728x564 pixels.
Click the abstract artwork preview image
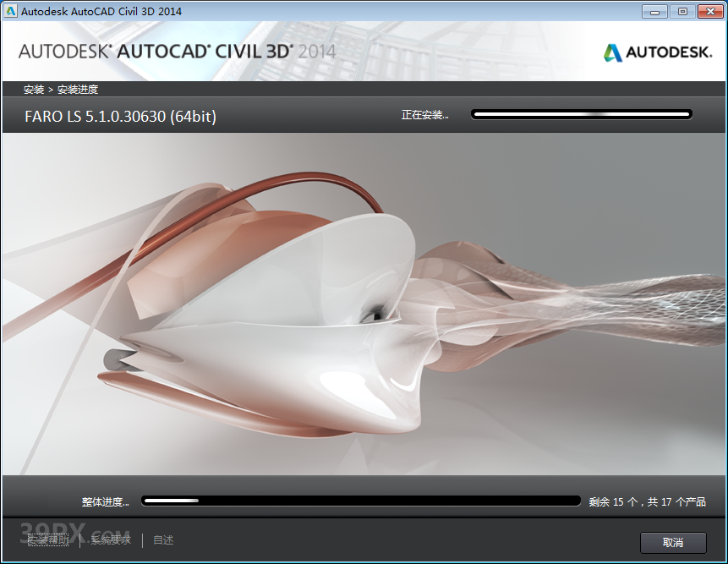pyautogui.click(x=364, y=309)
